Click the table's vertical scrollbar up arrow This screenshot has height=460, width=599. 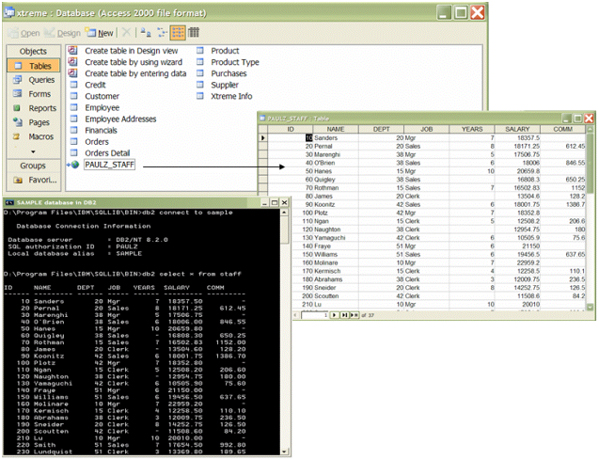click(590, 130)
